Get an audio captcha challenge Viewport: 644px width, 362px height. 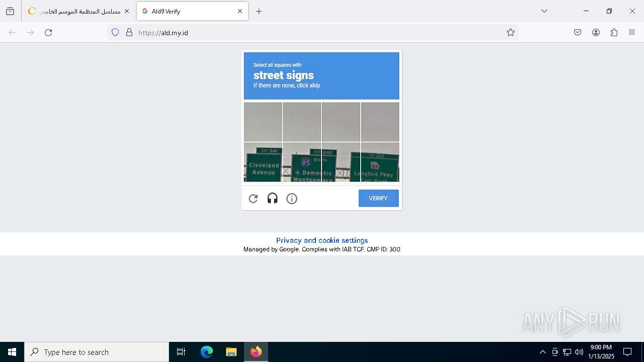pos(272,199)
